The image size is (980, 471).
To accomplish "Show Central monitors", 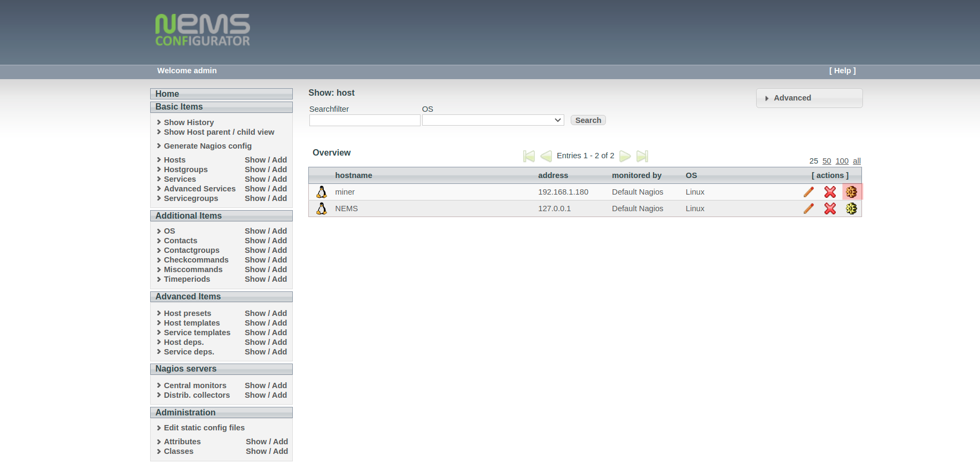I will 255,385.
